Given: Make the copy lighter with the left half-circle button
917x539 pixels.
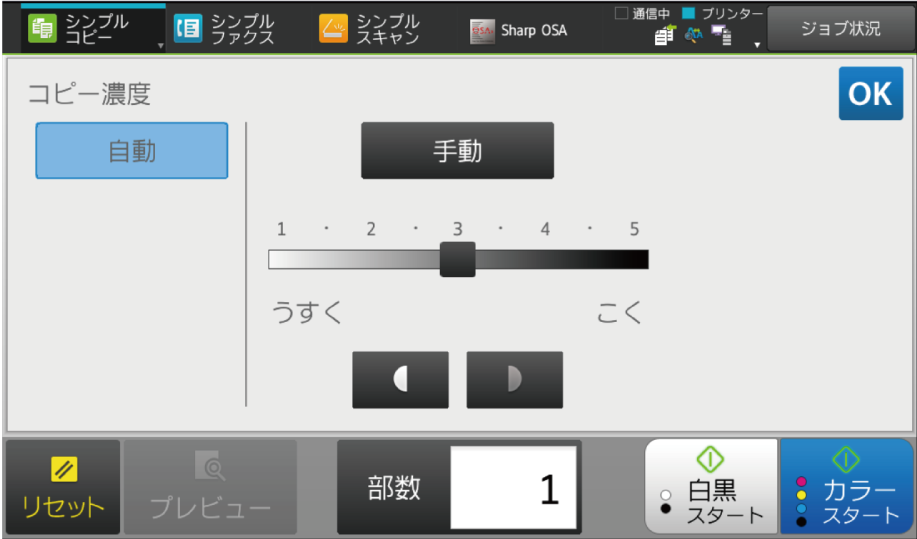Looking at the screenshot, I should pyautogui.click(x=401, y=380).
